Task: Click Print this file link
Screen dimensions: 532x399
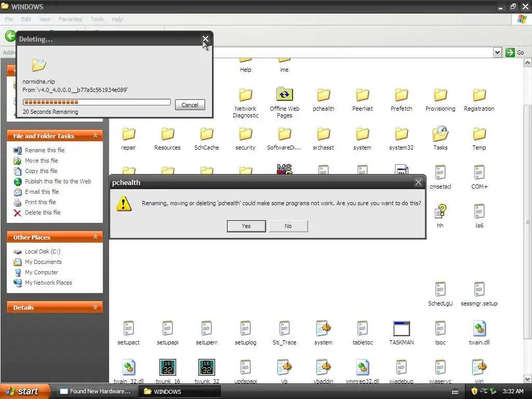Action: pyautogui.click(x=41, y=202)
